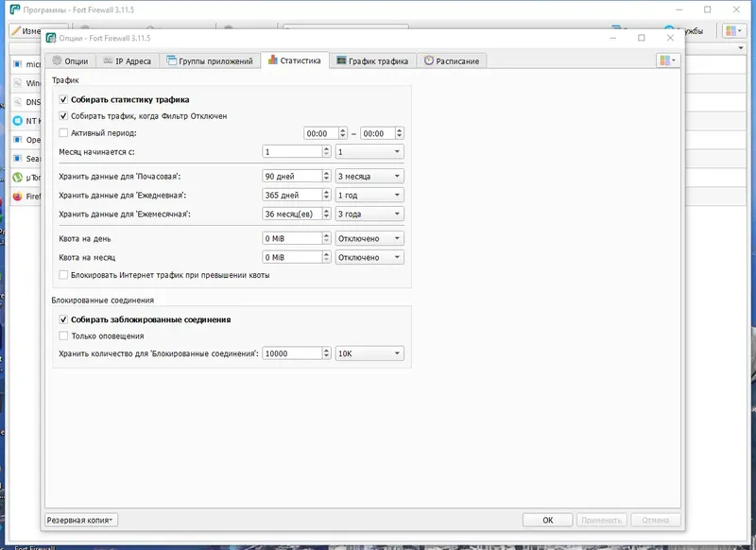This screenshot has width=756, height=550.
Task: Open Группы приложений tab
Action: [210, 60]
